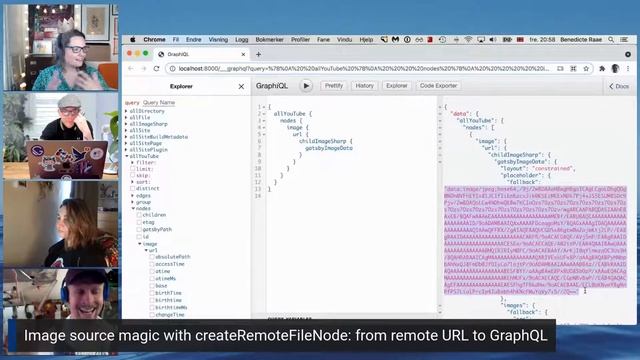This screenshot has width=640, height=360.
Task: Expand the allSitePage node
Action: coord(127,143)
